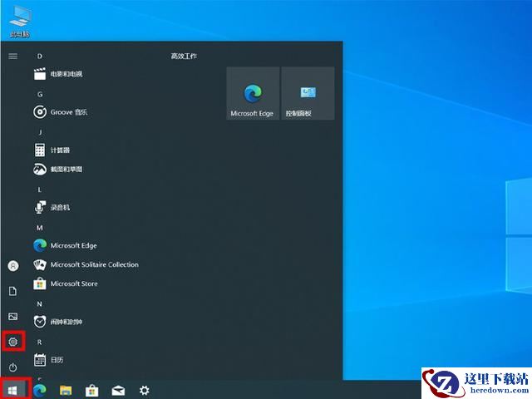Open the Mail app from taskbar
The image size is (532, 399).
(118, 391)
